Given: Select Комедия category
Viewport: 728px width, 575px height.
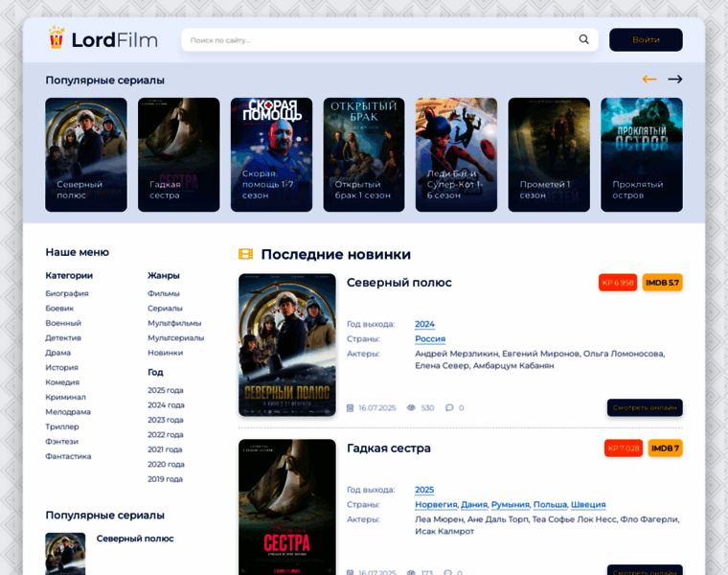Looking at the screenshot, I should click(x=62, y=382).
